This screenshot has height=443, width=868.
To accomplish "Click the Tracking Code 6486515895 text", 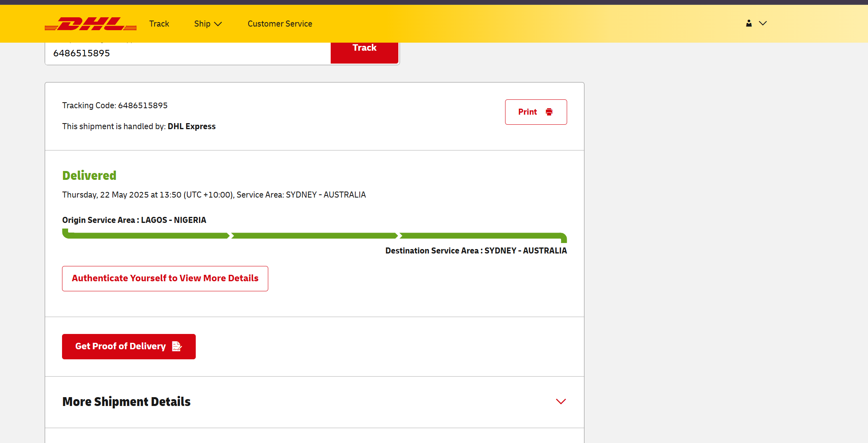I will [115, 105].
